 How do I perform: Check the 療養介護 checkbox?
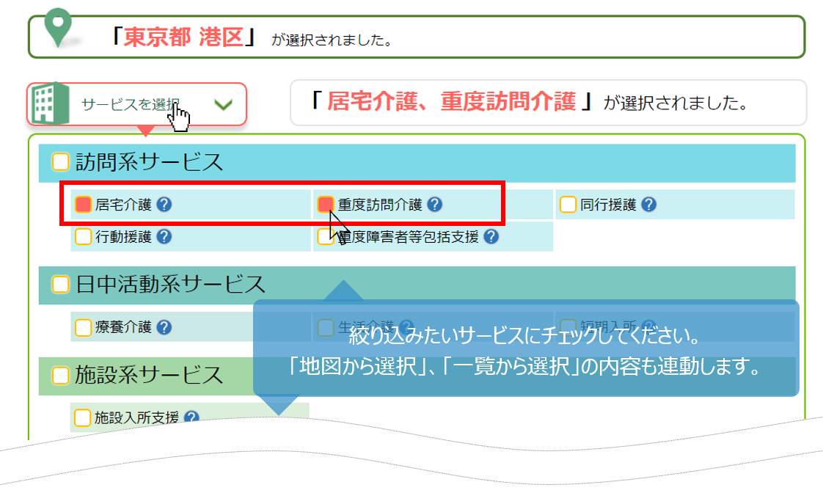(x=83, y=327)
